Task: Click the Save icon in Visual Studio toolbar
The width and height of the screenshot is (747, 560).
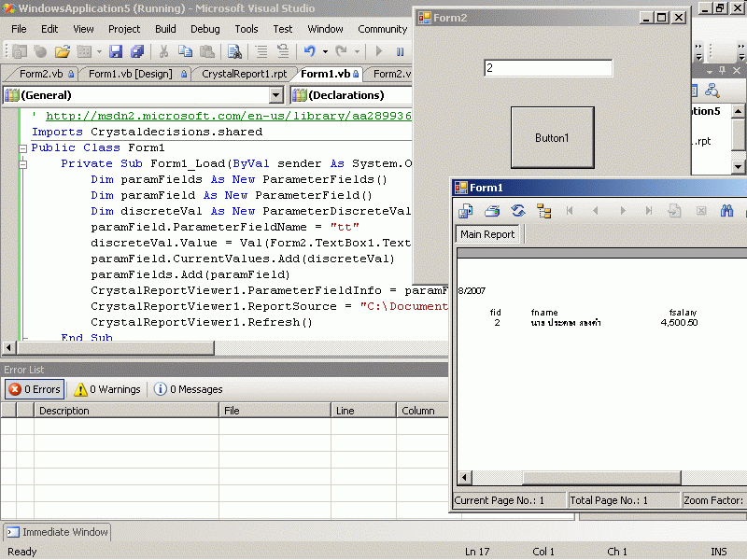Action: tap(117, 51)
